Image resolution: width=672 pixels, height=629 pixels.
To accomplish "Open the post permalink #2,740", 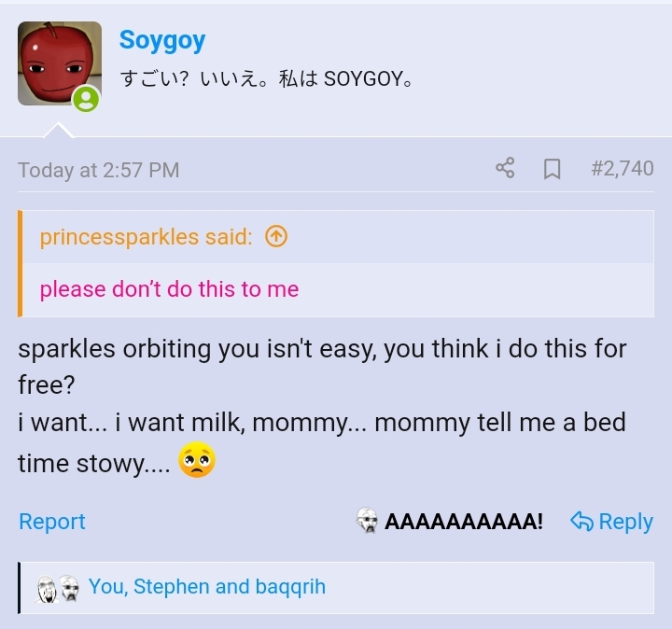I will coord(622,169).
